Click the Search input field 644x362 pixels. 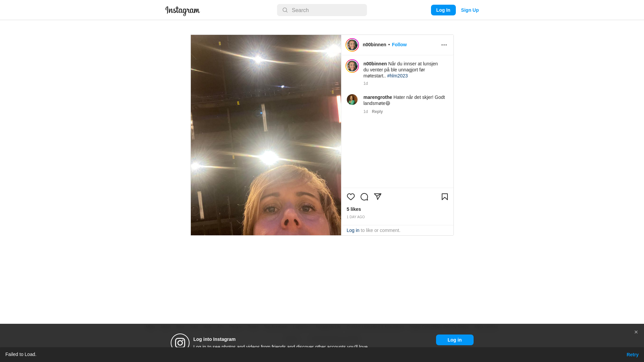click(322, 10)
